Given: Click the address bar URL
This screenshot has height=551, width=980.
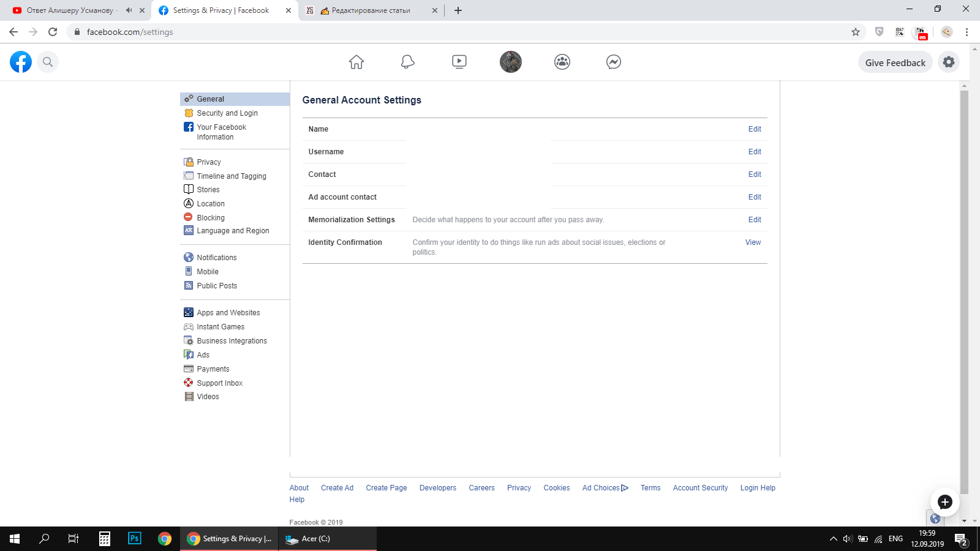Looking at the screenshot, I should 130,32.
